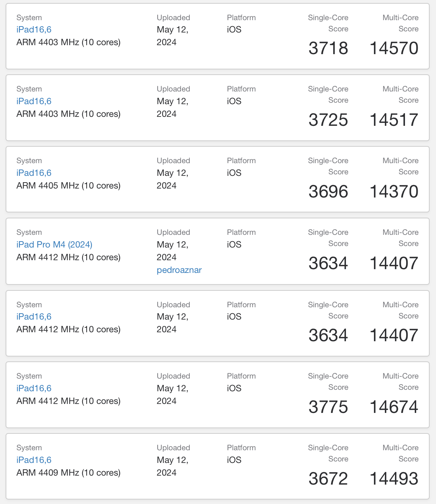Image resolution: width=436 pixels, height=504 pixels.
Task: Select the single-core score 3725
Action: [x=328, y=120]
